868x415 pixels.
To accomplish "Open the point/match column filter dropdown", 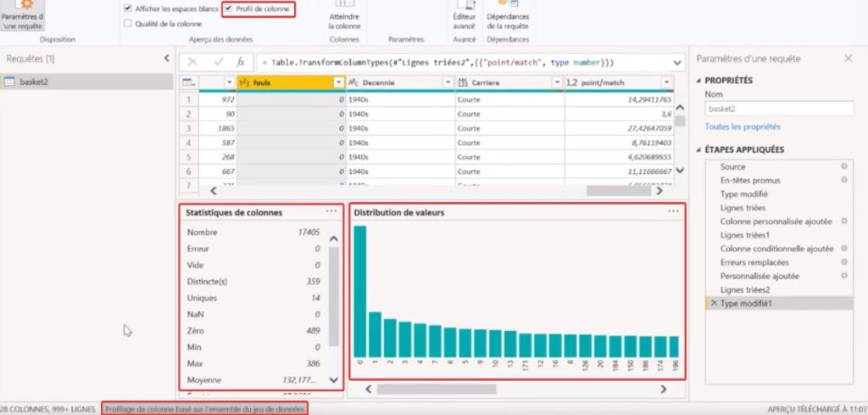I will (x=666, y=82).
